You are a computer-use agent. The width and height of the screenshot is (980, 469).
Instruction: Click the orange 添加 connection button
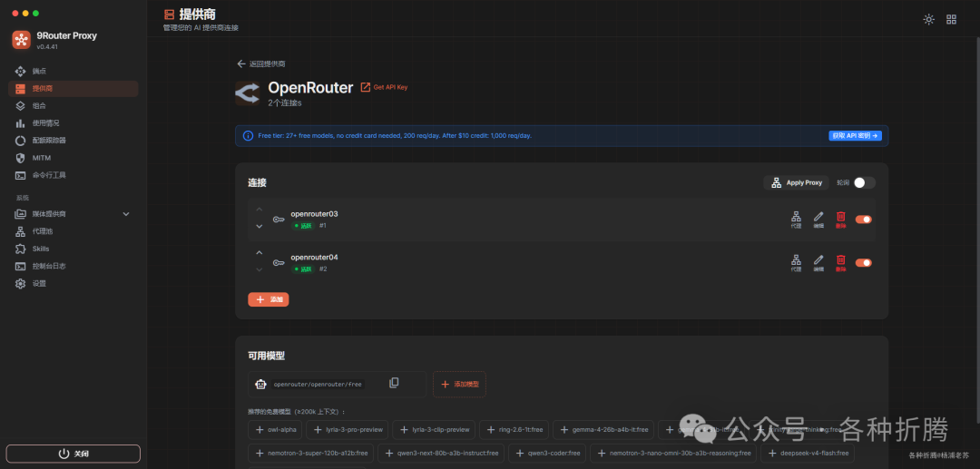268,299
